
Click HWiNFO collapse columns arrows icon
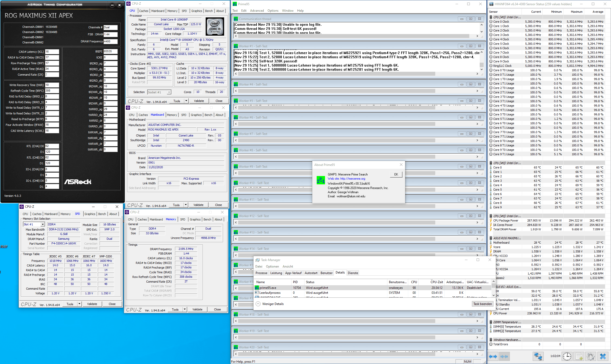coord(504,356)
